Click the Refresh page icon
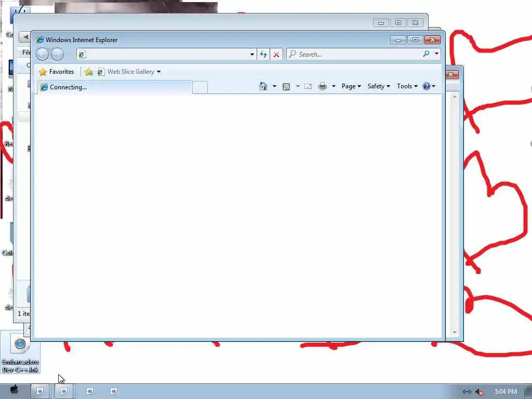Image resolution: width=532 pixels, height=399 pixels. pyautogui.click(x=263, y=54)
